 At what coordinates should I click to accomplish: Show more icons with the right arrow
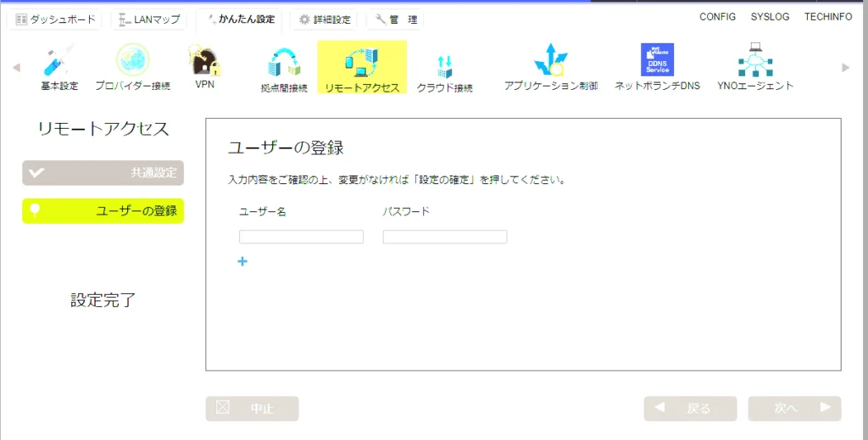[x=845, y=68]
